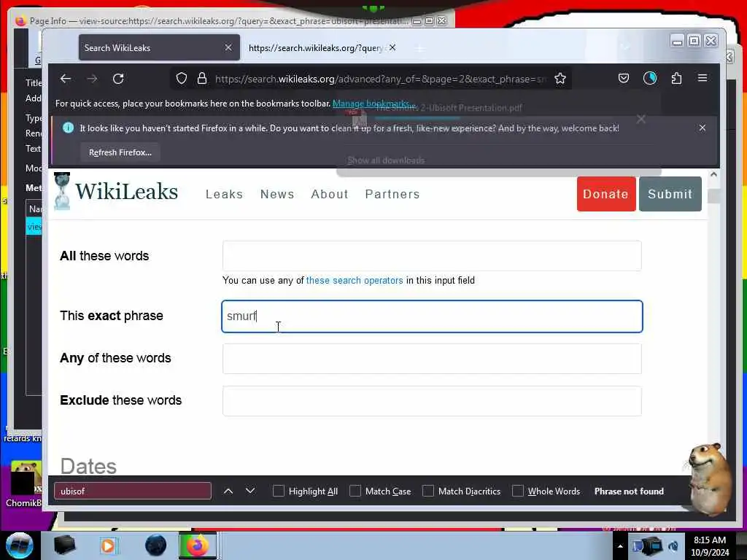Bookmark this page with the star icon
This screenshot has height=560, width=747.
560,79
